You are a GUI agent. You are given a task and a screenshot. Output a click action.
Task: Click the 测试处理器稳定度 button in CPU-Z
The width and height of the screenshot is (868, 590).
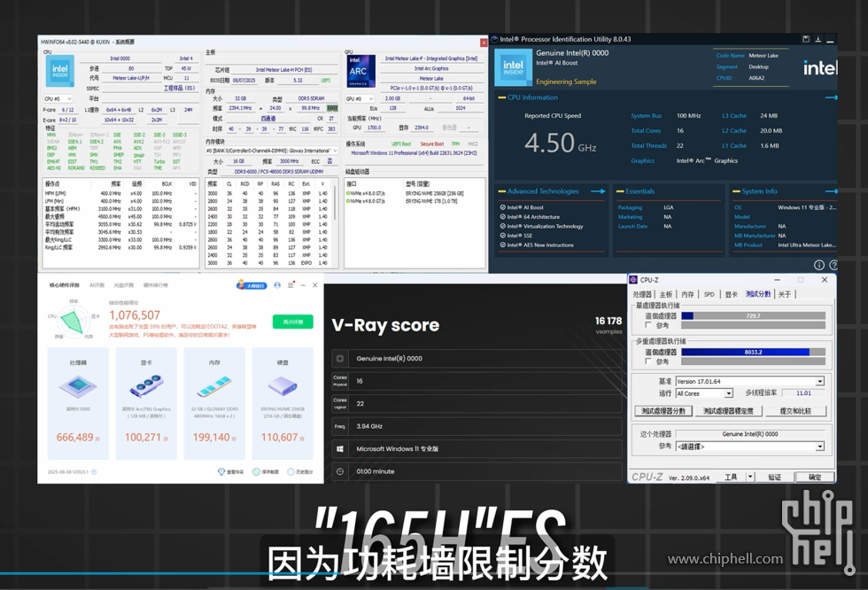pyautogui.click(x=728, y=411)
